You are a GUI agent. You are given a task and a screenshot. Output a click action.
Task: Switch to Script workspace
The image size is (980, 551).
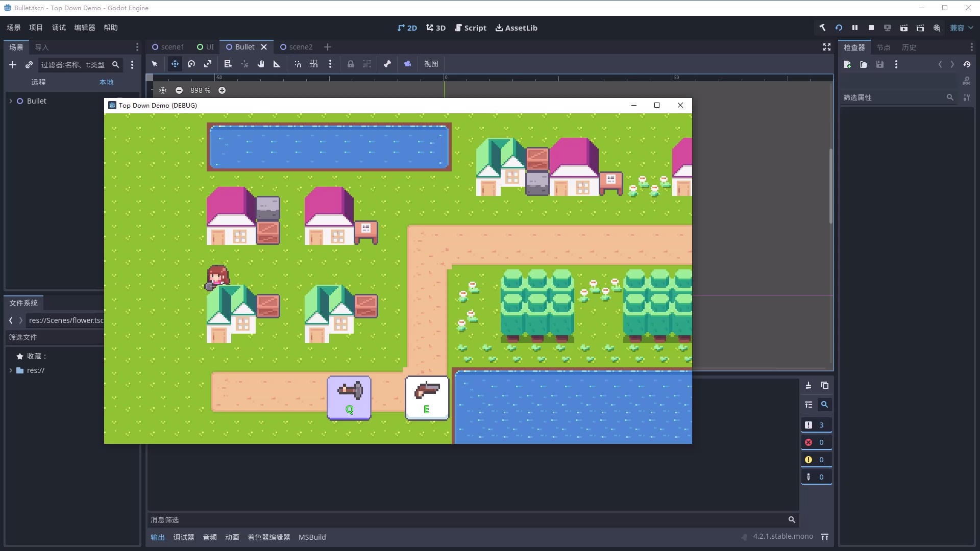tap(470, 28)
